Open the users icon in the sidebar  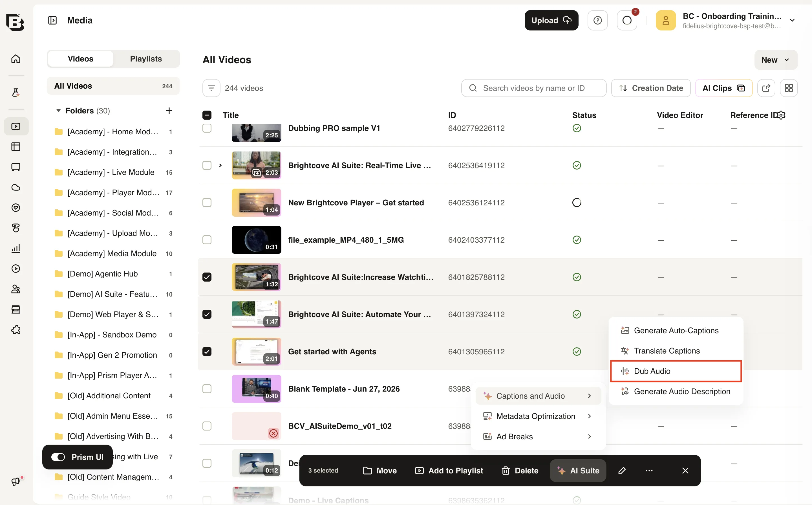pyautogui.click(x=16, y=289)
